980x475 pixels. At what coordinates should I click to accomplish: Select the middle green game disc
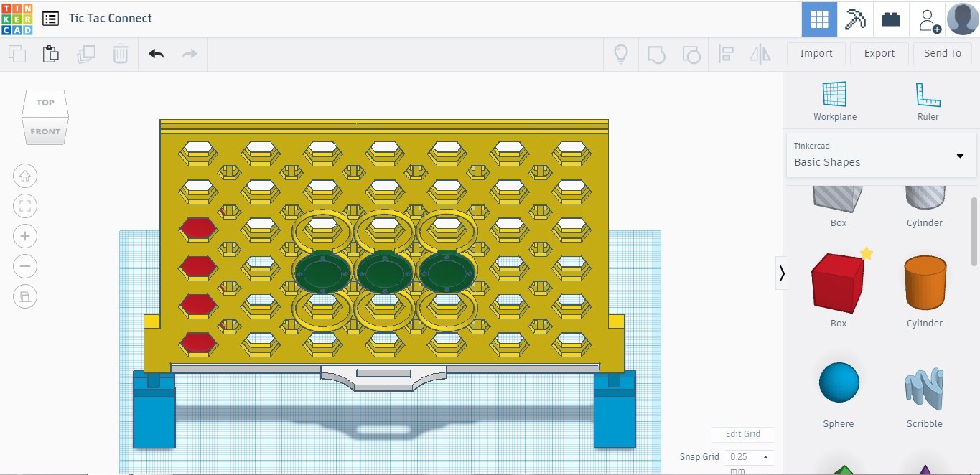[x=385, y=273]
